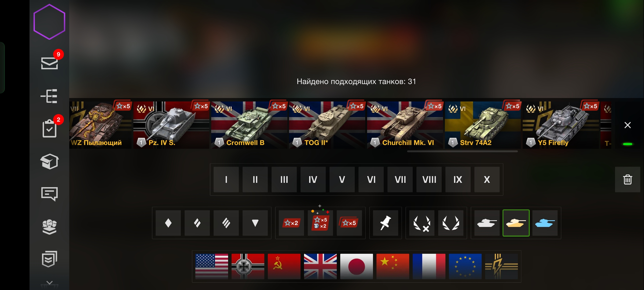Toggle the premium gold tank filter
The image size is (644, 290).
[x=516, y=223]
